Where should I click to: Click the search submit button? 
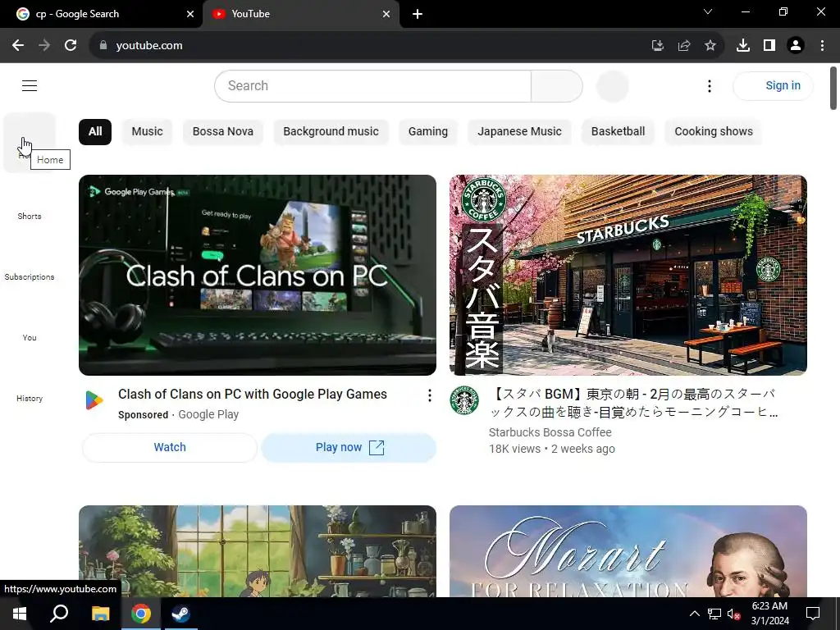coord(557,85)
